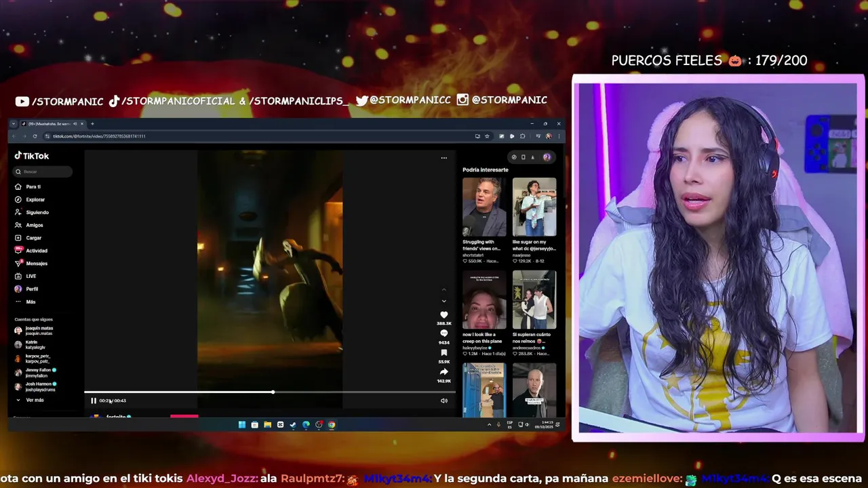This screenshot has width=868, height=488.
Task: Share the video using arrow icon
Action: click(444, 371)
